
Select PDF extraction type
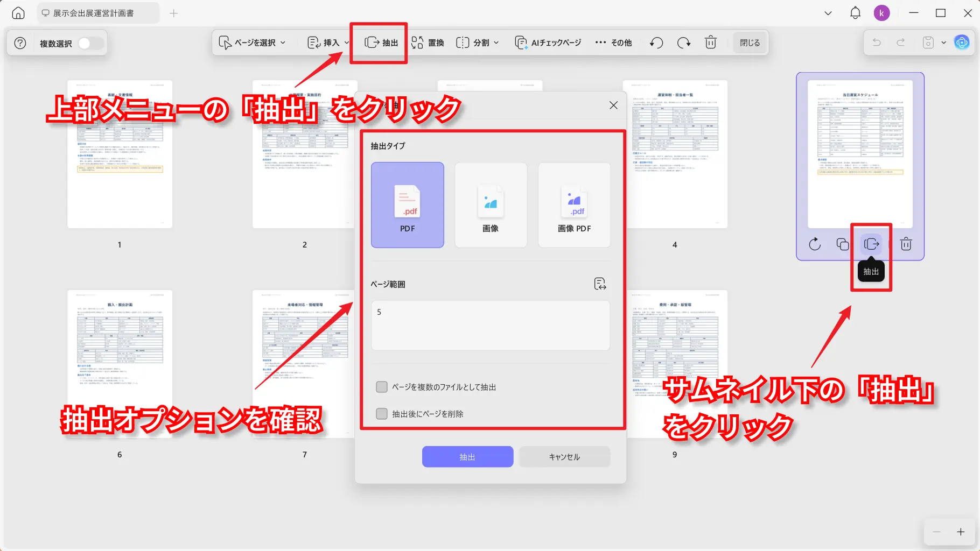pyautogui.click(x=408, y=205)
